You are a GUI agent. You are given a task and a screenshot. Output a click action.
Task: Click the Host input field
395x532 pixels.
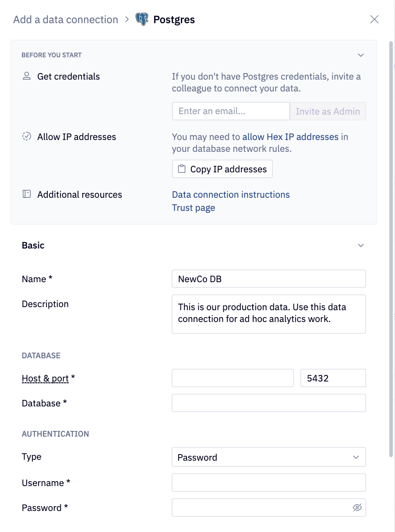[233, 378]
